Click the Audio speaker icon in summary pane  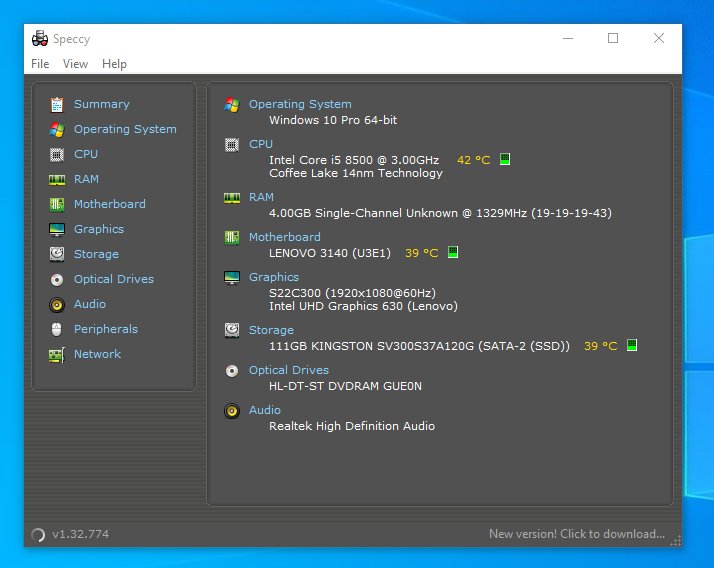click(x=232, y=411)
